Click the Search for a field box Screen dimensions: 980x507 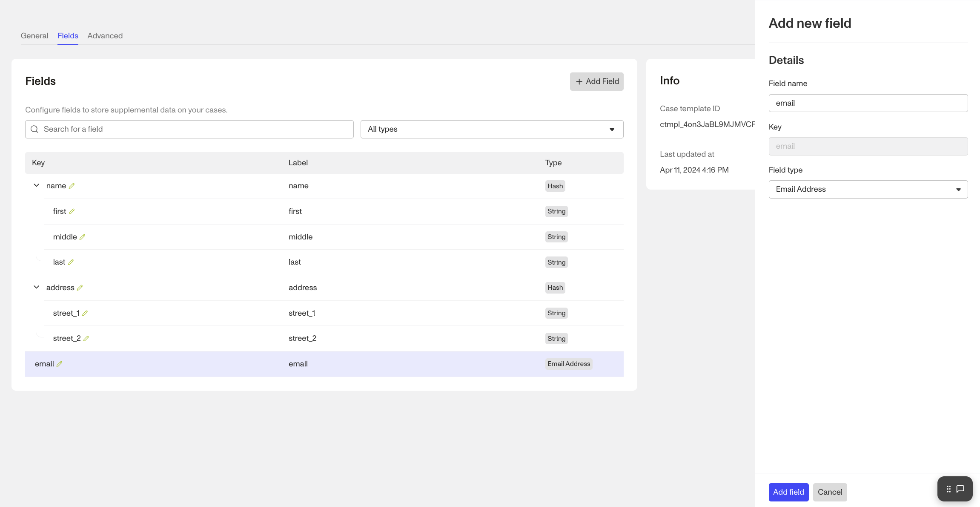189,129
